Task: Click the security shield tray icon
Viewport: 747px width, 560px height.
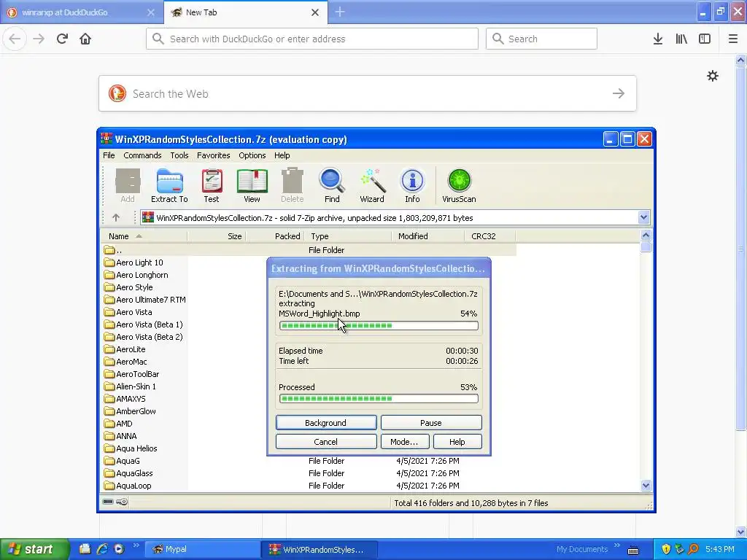Action: pyautogui.click(x=666, y=549)
